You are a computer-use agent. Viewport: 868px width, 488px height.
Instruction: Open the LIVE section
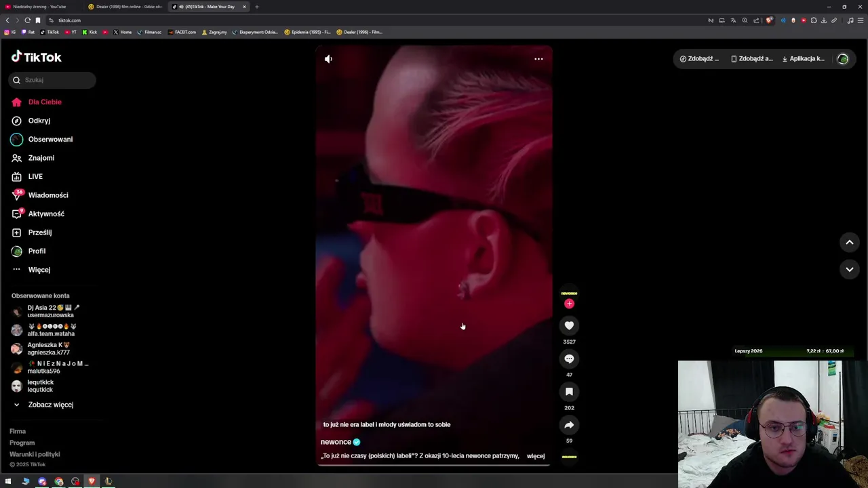click(35, 176)
